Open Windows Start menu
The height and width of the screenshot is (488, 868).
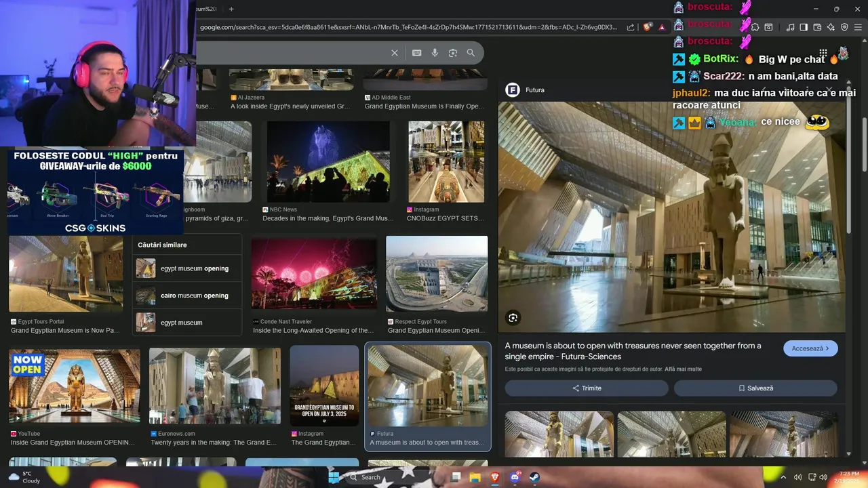334,477
